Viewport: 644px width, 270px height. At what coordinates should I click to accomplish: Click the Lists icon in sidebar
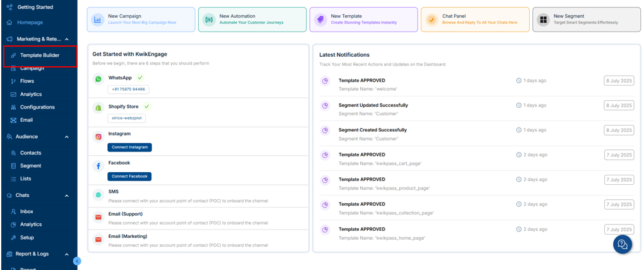[13, 179]
